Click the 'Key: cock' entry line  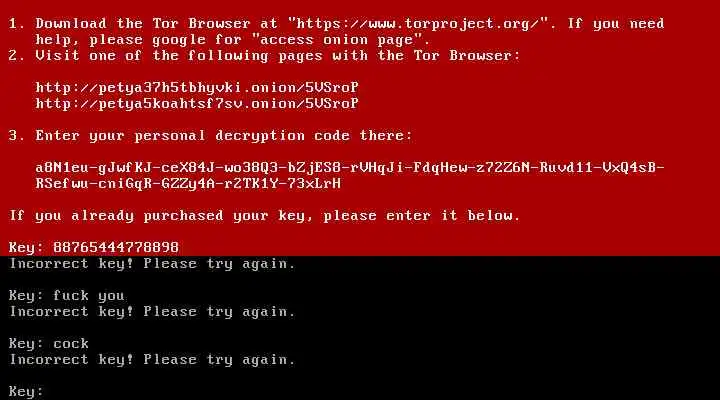point(49,343)
